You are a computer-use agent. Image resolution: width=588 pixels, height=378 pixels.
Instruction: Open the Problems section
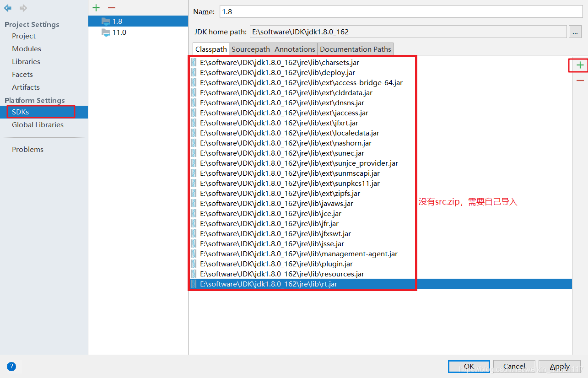pyautogui.click(x=27, y=149)
